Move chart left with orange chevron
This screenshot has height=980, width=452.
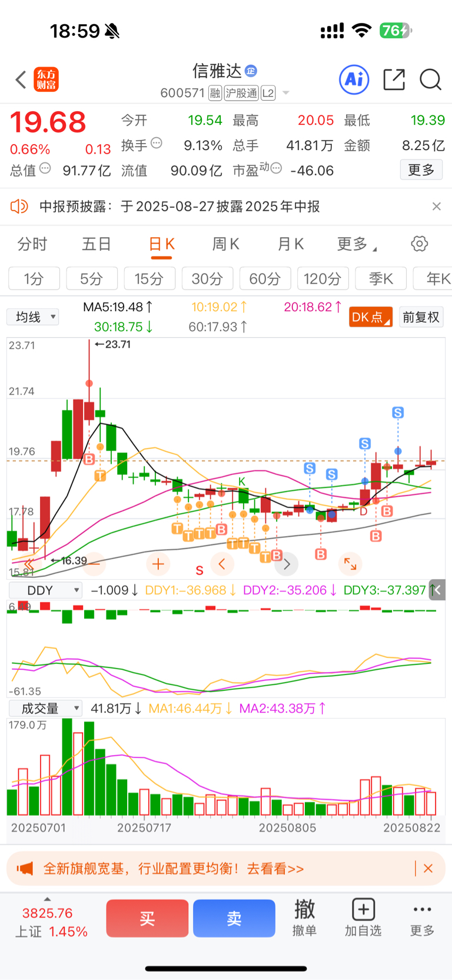tap(222, 564)
